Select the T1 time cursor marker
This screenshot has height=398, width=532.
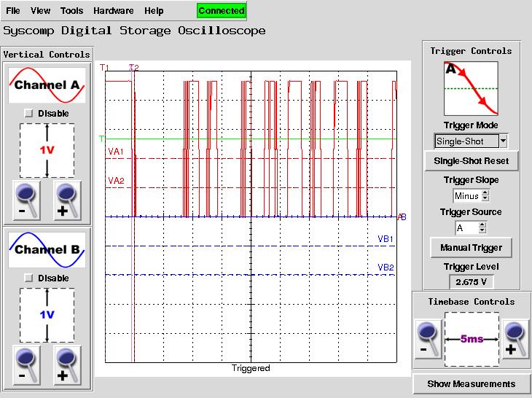[104, 68]
